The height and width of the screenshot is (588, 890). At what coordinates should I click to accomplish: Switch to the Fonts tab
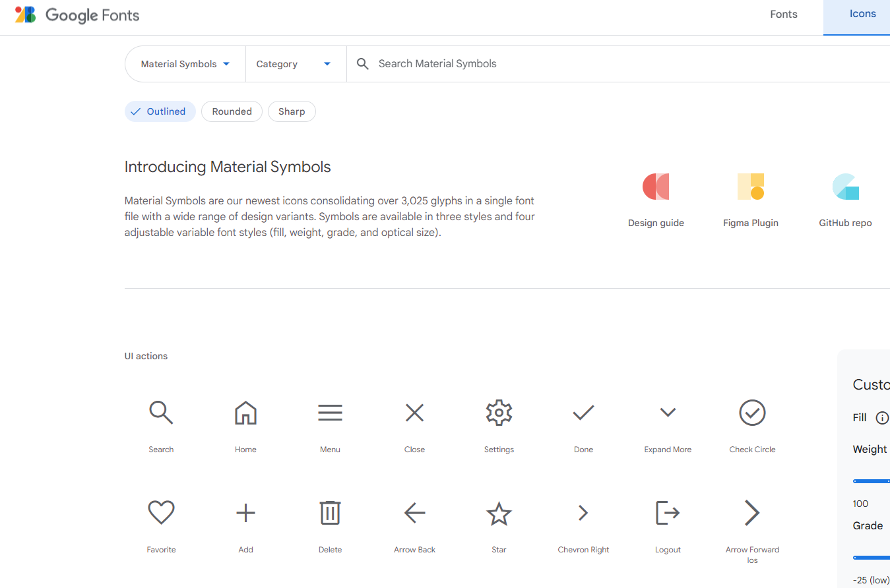pyautogui.click(x=784, y=15)
